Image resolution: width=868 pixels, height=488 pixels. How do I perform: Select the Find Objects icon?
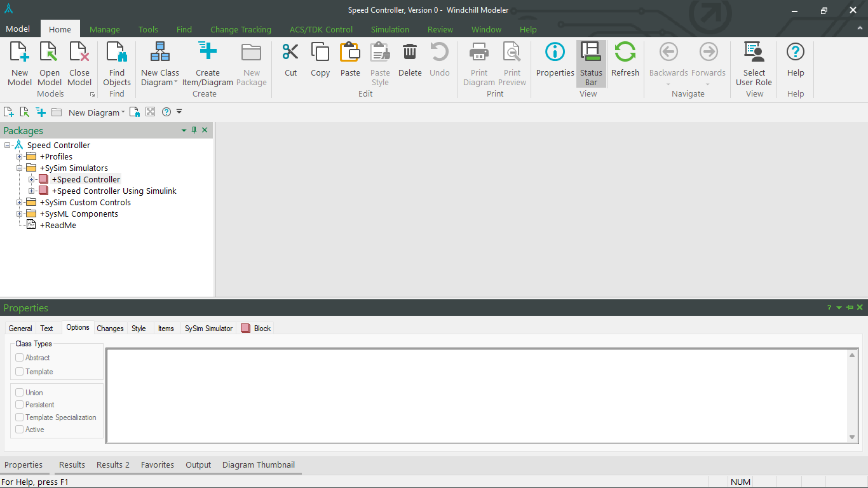(116, 64)
